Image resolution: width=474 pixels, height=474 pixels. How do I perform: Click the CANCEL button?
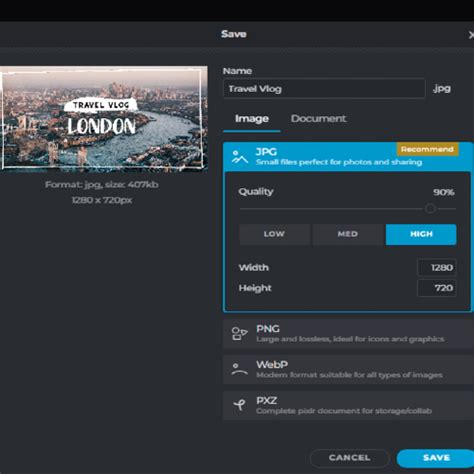[x=349, y=458]
